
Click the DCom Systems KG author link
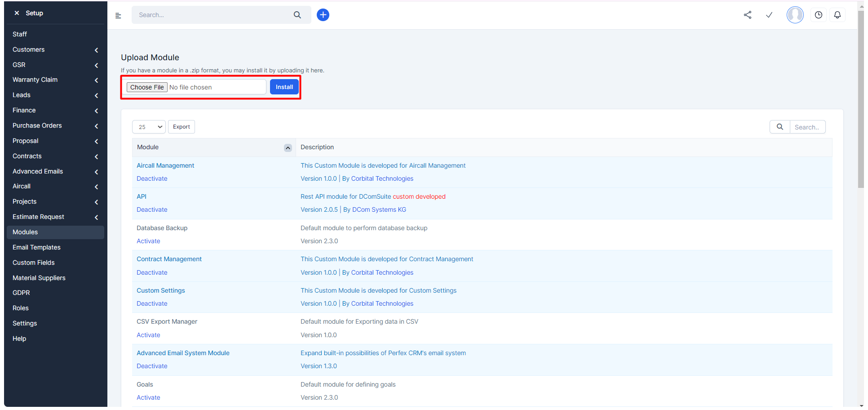pos(379,209)
